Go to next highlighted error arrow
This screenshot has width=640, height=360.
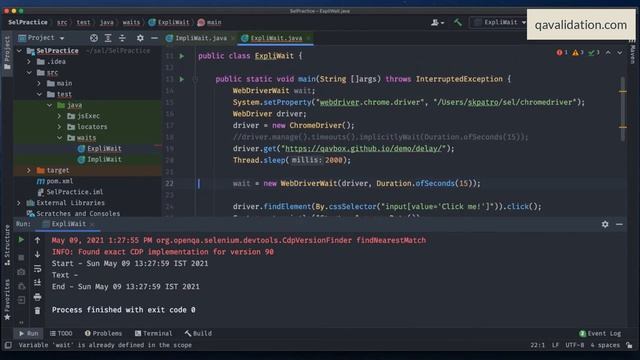coord(620,53)
